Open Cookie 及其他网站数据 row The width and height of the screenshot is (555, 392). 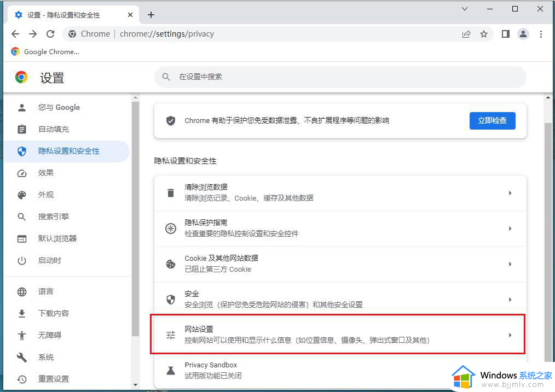coord(340,264)
